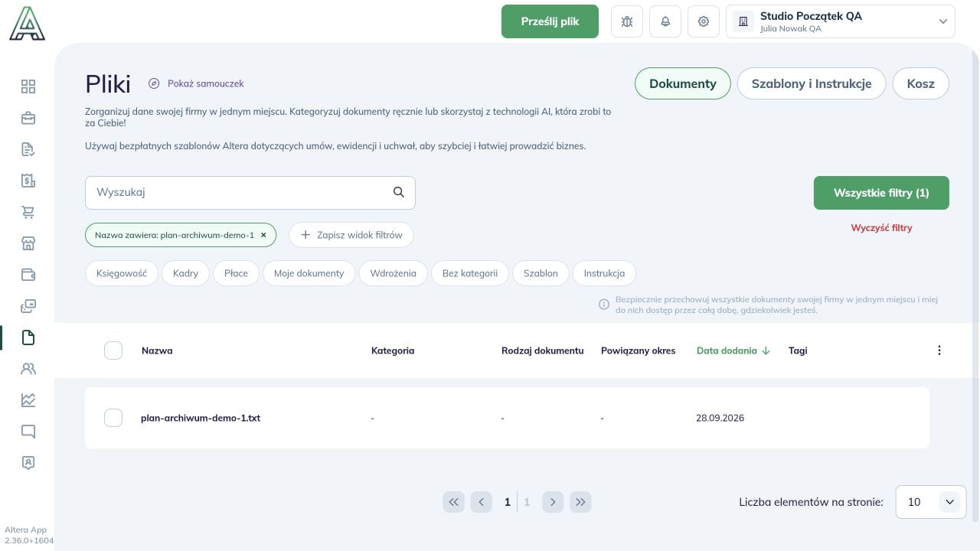Image resolution: width=980 pixels, height=551 pixels.
Task: Toggle the Księgowość category filter
Action: [x=122, y=273]
